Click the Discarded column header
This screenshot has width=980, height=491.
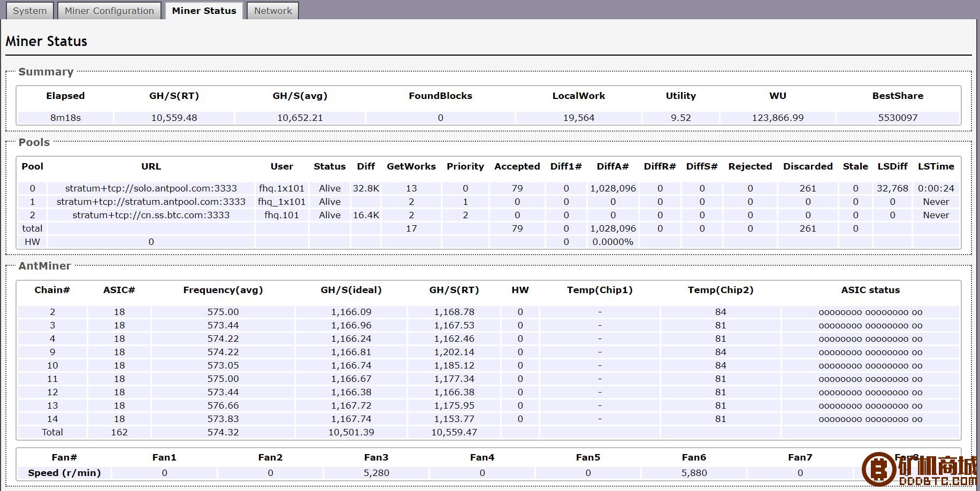click(808, 166)
